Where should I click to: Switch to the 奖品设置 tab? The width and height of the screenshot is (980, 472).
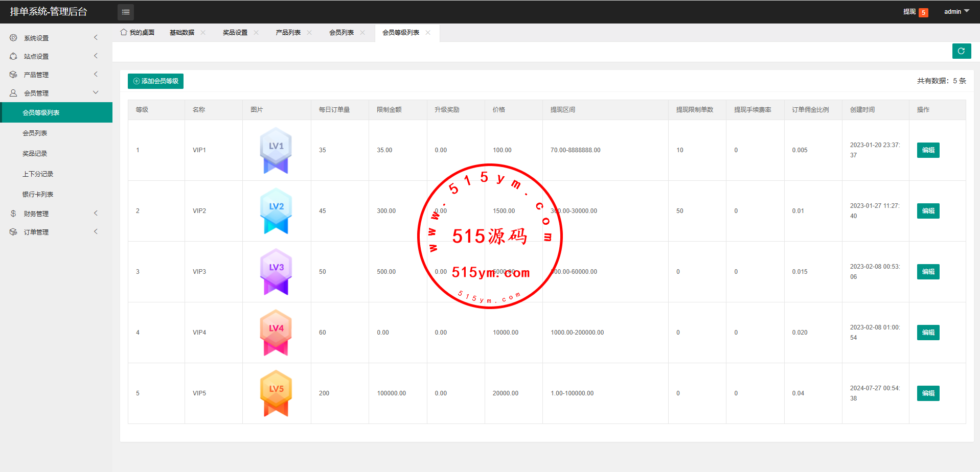tap(235, 33)
